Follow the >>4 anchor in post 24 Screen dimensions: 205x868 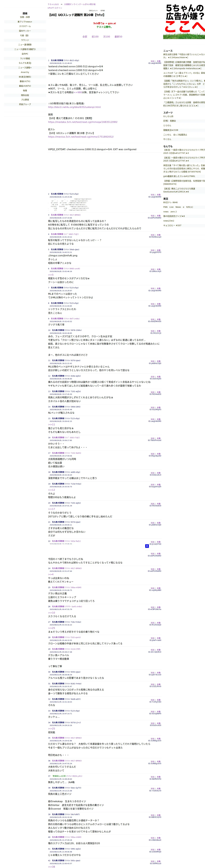click(x=51, y=574)
